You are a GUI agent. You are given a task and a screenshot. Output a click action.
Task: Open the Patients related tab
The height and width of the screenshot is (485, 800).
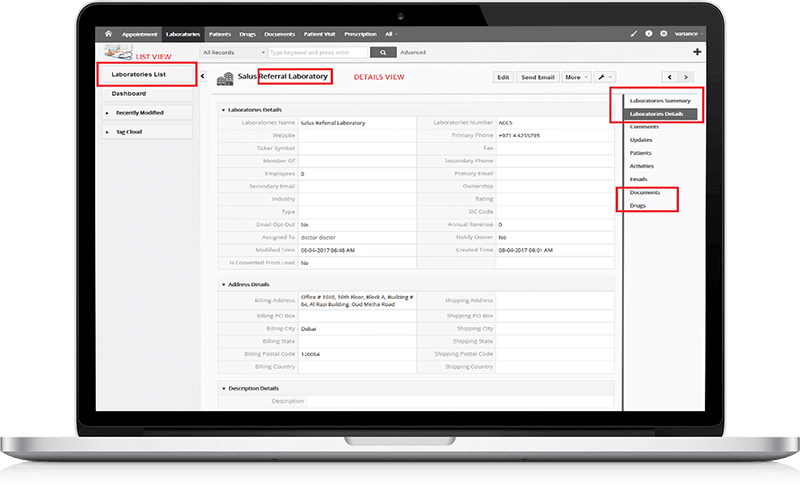tap(640, 153)
